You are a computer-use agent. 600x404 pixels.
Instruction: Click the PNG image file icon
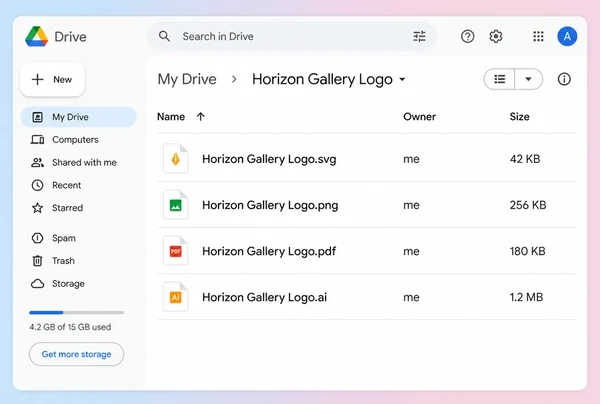[175, 205]
